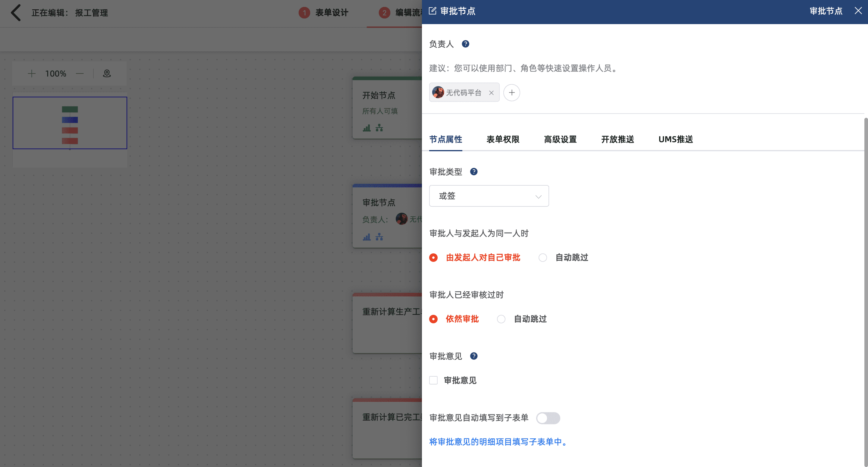Select the 自动跳过 option under 审批人已经审核过时
The height and width of the screenshot is (467, 868).
click(501, 319)
